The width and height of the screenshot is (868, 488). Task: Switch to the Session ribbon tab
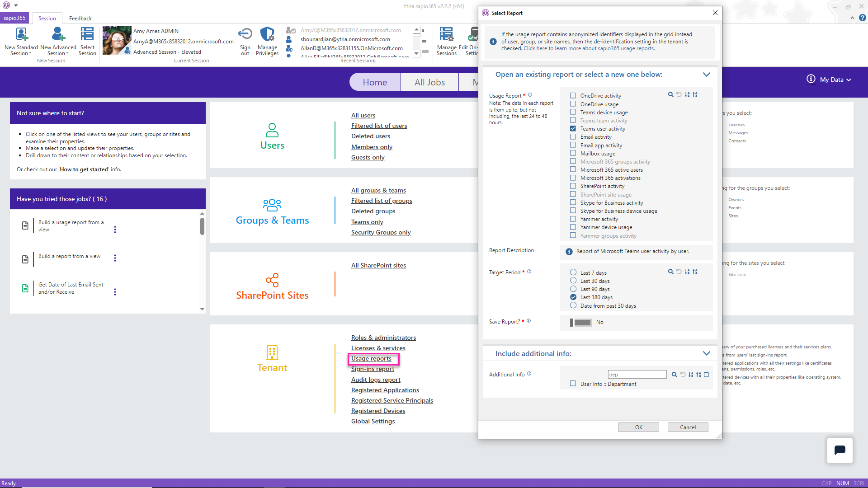coord(47,19)
